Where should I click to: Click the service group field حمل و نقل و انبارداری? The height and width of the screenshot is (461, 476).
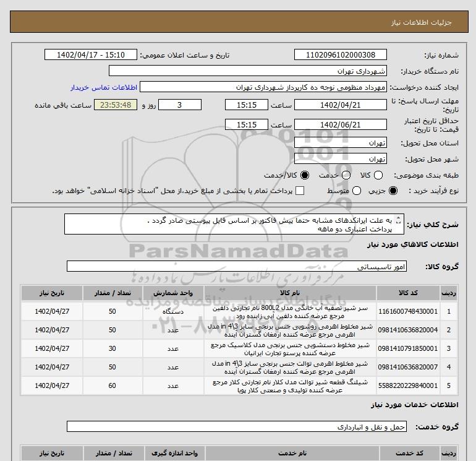pyautogui.click(x=237, y=427)
